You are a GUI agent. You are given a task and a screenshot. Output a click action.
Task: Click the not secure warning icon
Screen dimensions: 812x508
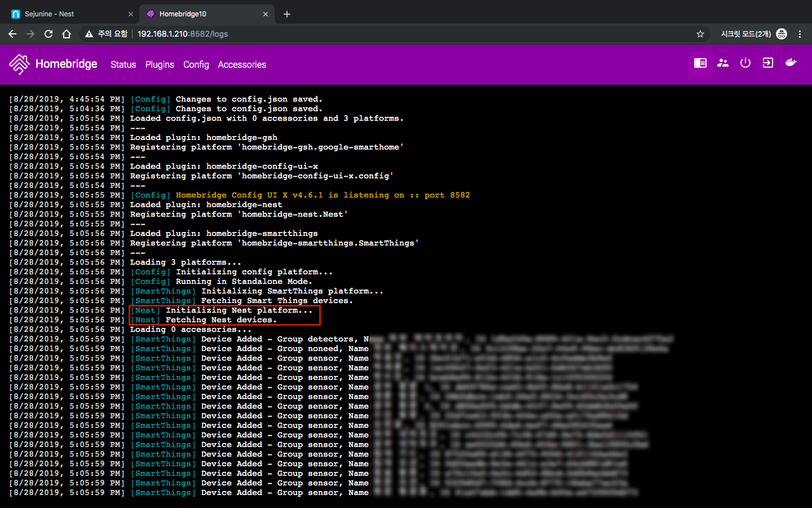89,34
